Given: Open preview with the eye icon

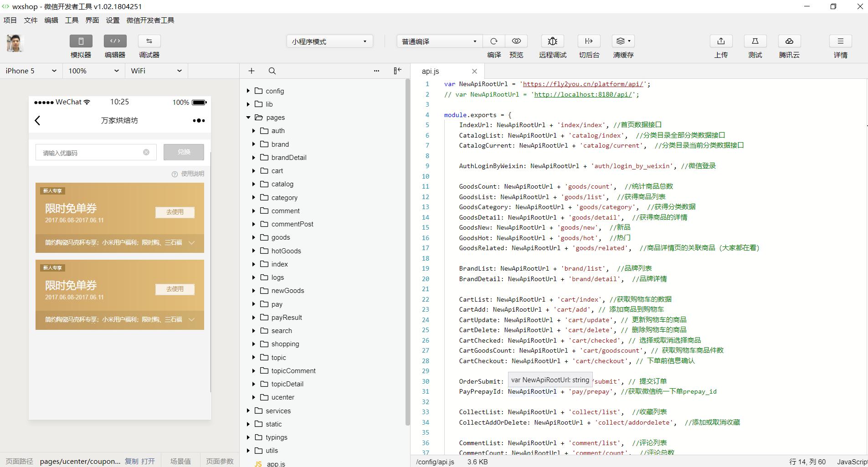Looking at the screenshot, I should [x=516, y=41].
